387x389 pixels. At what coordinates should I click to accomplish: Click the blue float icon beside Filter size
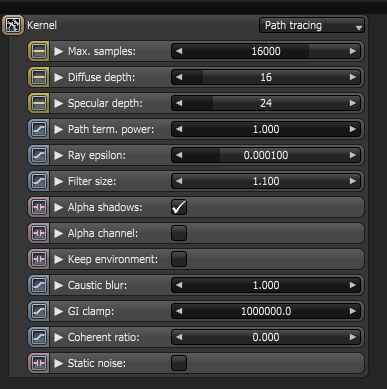tap(39, 181)
